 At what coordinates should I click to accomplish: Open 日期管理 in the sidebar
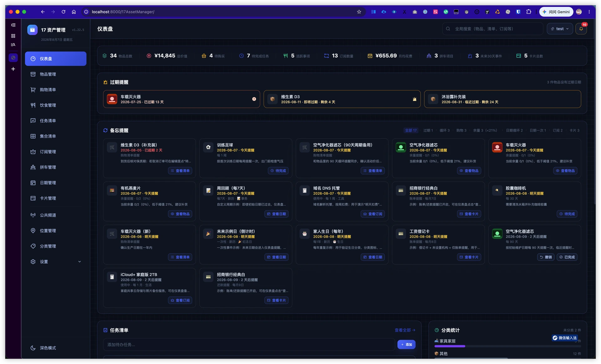[56, 183]
